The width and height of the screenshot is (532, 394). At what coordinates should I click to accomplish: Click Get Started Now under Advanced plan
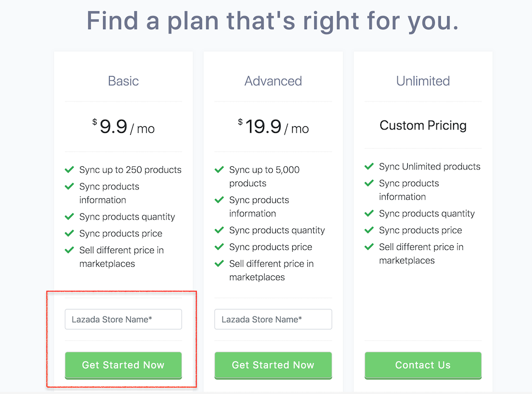(x=273, y=365)
